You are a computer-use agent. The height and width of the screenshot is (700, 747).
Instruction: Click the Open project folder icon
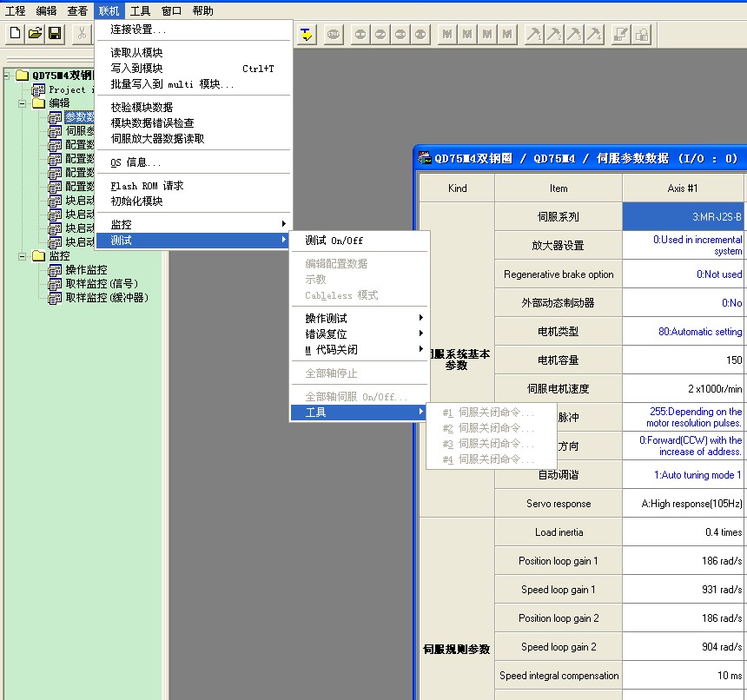35,34
